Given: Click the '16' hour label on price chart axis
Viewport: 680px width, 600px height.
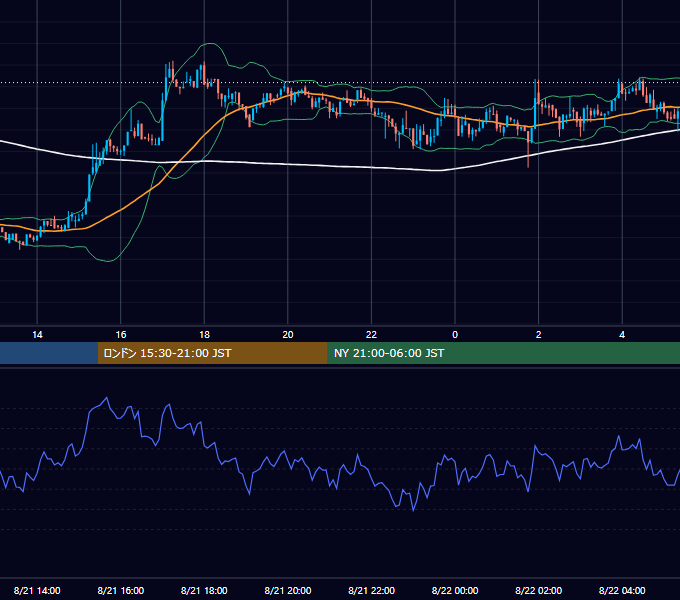Looking at the screenshot, I should (x=121, y=335).
